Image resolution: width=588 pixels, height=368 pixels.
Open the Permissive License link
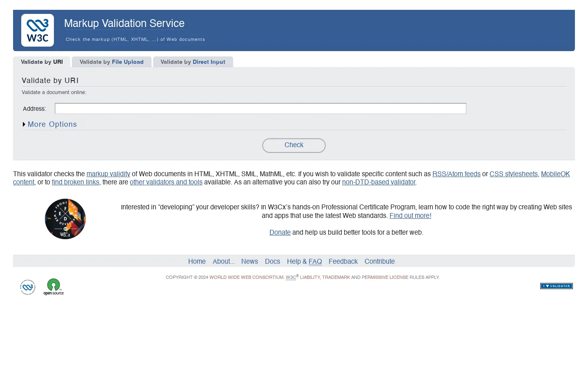coord(385,277)
